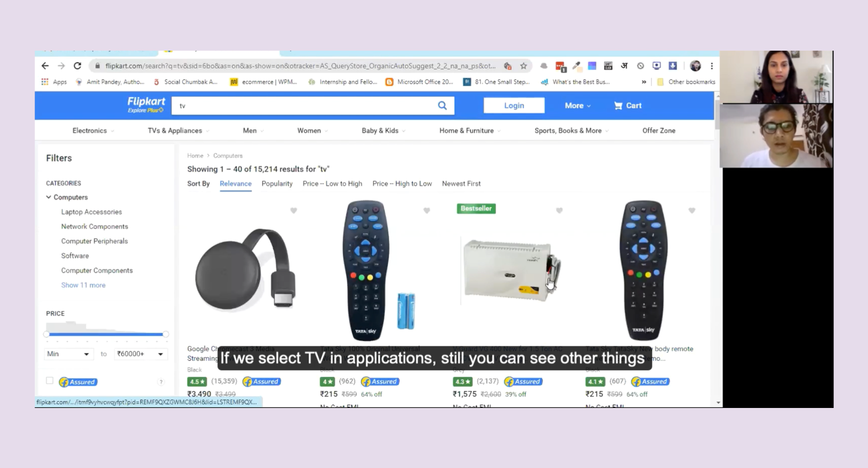The width and height of the screenshot is (868, 468).
Task: Reload the page with refresh icon
Action: 77,65
